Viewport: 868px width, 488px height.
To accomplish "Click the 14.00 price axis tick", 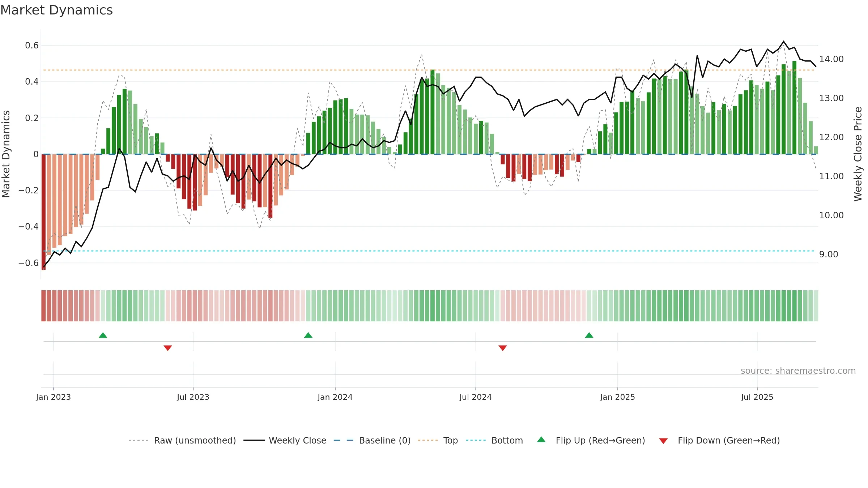I will tap(831, 59).
